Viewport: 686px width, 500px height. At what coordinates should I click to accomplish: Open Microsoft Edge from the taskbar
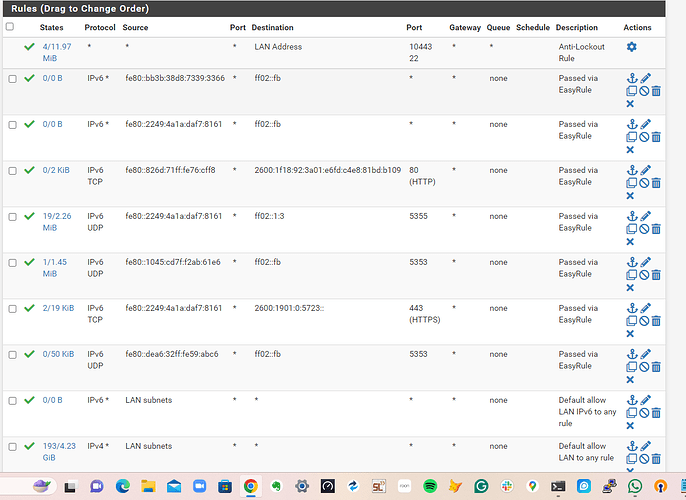[x=123, y=486]
